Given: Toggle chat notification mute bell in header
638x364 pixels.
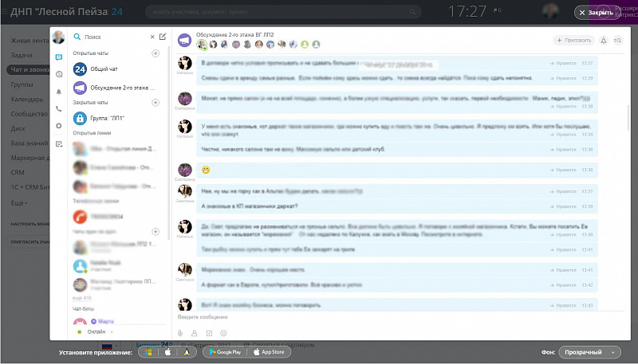Looking at the screenshot, I should [604, 40].
